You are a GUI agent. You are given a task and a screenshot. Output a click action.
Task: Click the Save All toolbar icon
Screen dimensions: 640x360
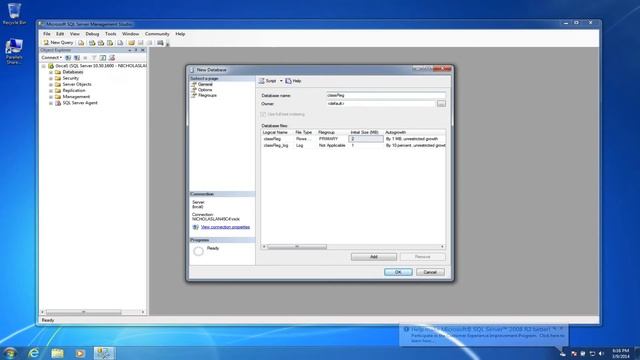coord(149,42)
